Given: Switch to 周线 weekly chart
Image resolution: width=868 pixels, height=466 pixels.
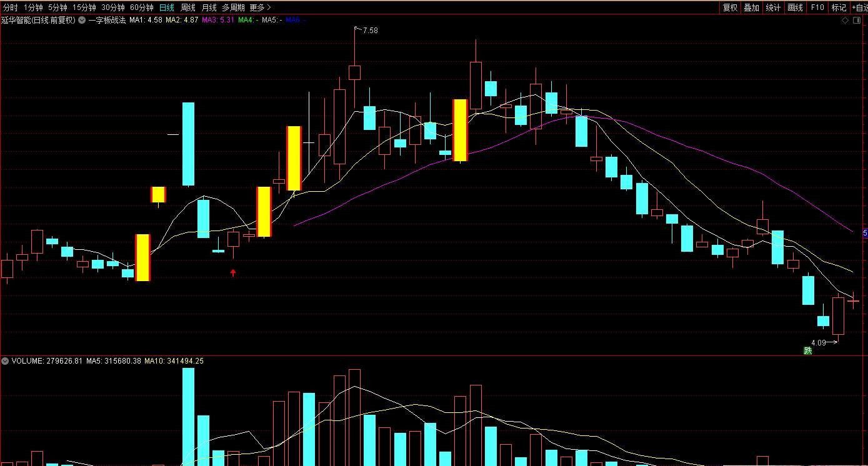Looking at the screenshot, I should [187, 7].
